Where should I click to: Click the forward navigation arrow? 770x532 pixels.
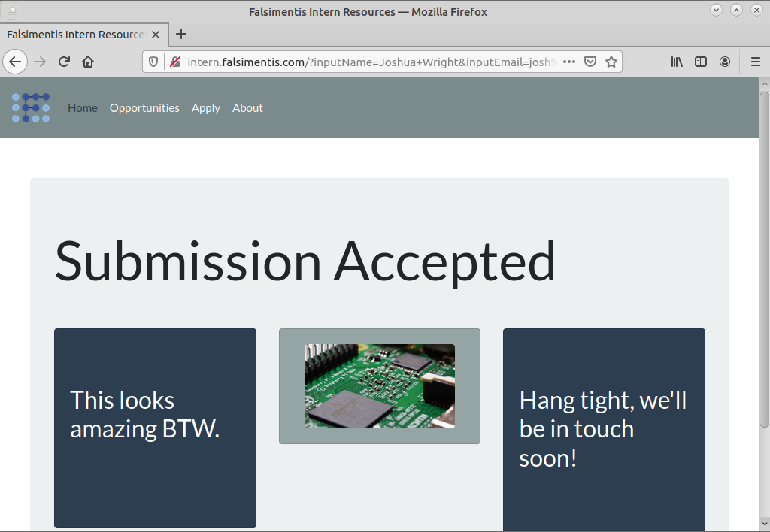(x=40, y=62)
